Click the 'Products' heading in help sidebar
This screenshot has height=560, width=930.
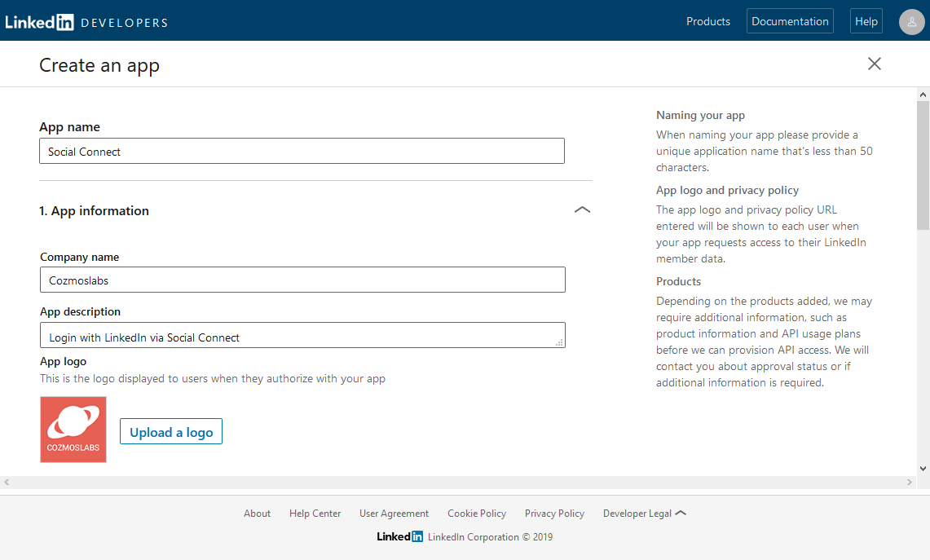click(678, 282)
